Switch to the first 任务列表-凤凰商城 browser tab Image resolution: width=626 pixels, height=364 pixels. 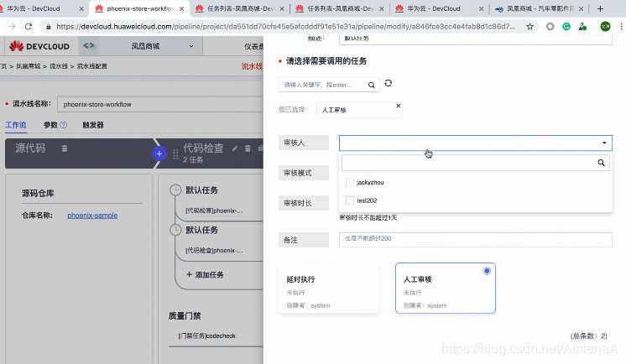point(239,8)
